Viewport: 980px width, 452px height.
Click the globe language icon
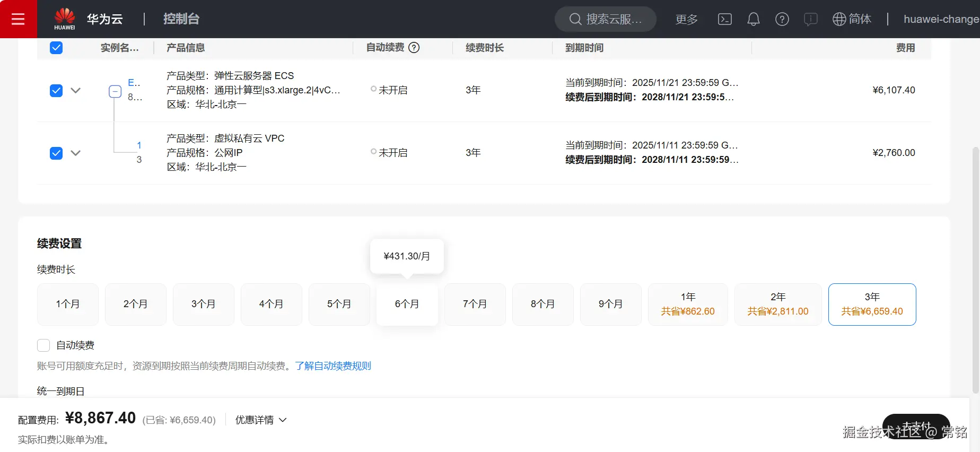pos(839,19)
